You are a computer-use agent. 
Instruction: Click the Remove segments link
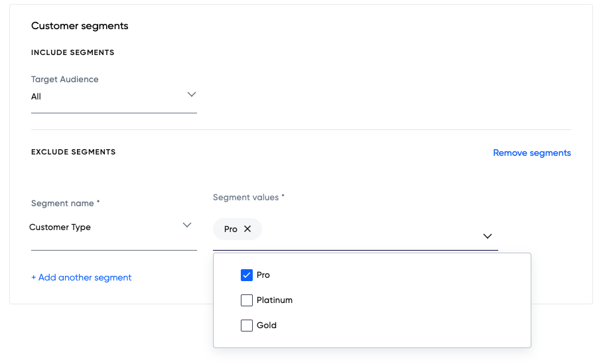531,153
